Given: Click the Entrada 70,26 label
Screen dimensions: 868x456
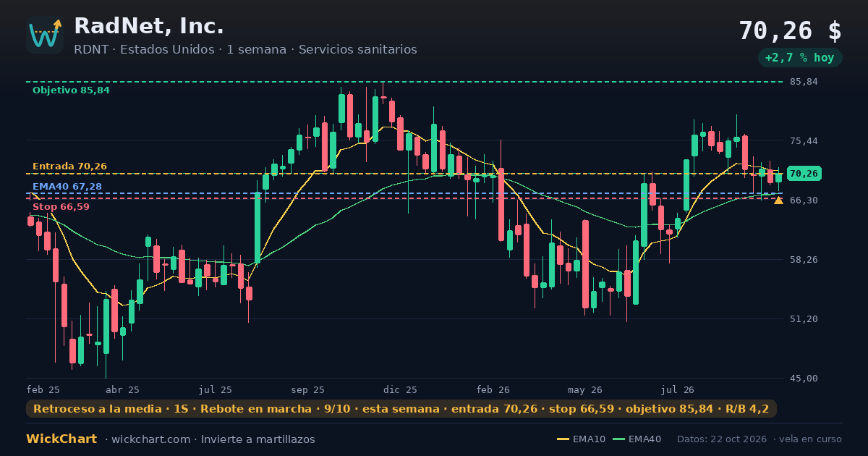Looking at the screenshot, I should [x=69, y=166].
